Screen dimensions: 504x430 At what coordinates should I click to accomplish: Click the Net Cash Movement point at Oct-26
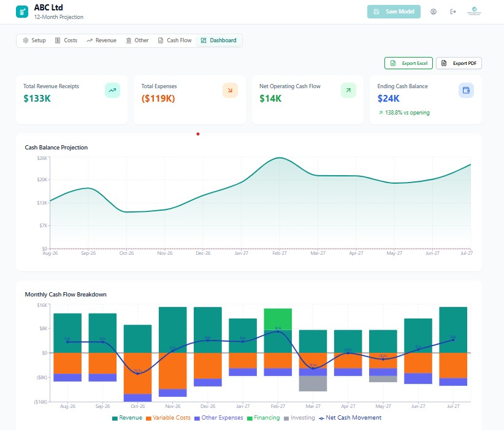point(137,374)
